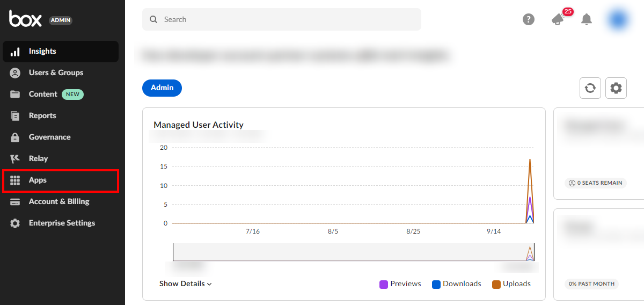
Task: Open the notifications bell
Action: pos(587,19)
